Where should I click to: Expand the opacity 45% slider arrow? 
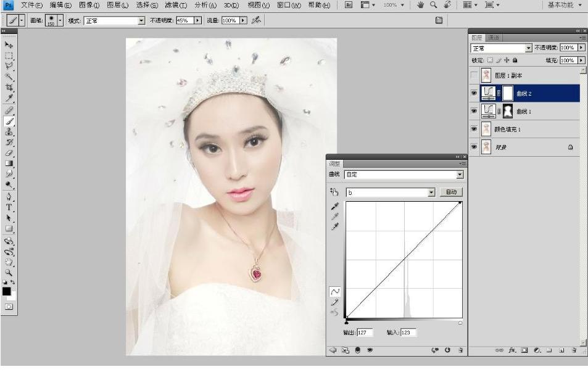tap(197, 20)
